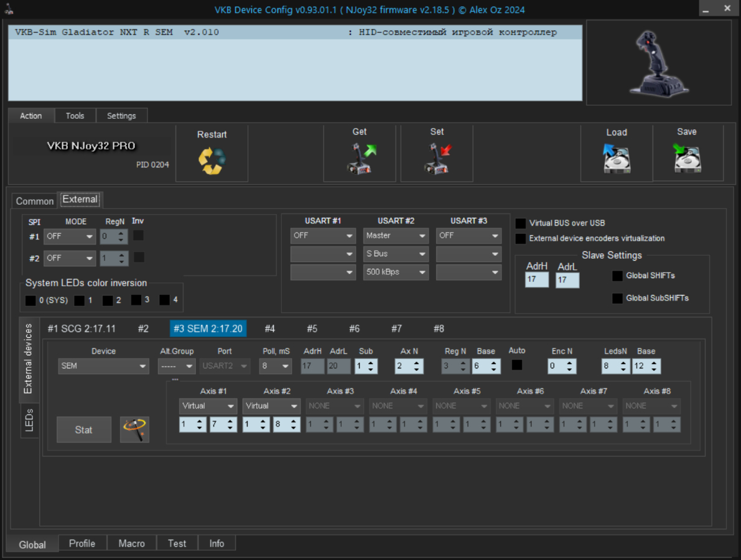
Task: Open the Info bottom tab
Action: pyautogui.click(x=217, y=543)
